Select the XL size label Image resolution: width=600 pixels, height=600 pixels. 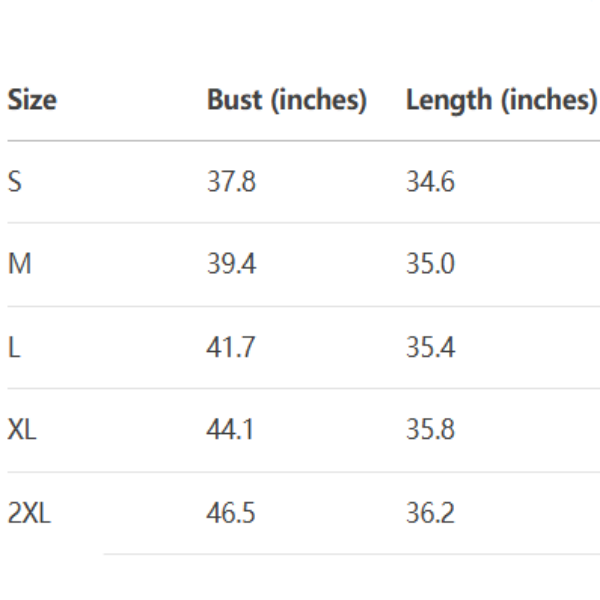point(23,431)
